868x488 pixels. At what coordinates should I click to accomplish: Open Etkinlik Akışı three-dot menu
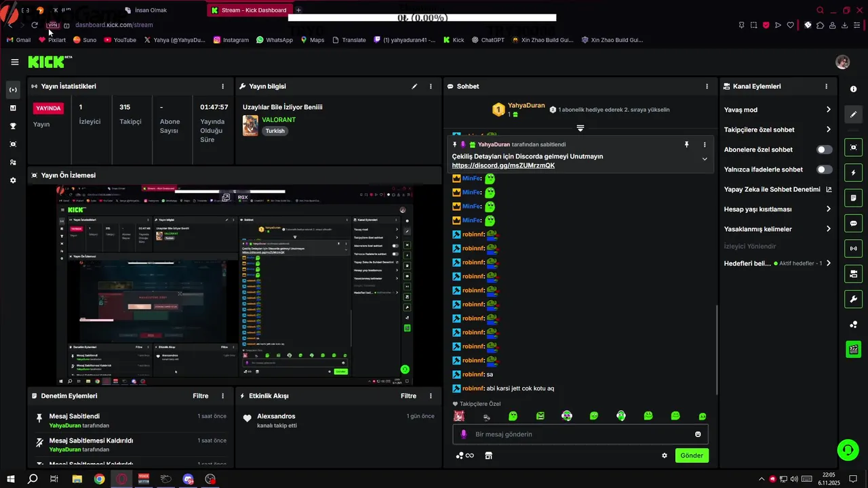pos(431,396)
